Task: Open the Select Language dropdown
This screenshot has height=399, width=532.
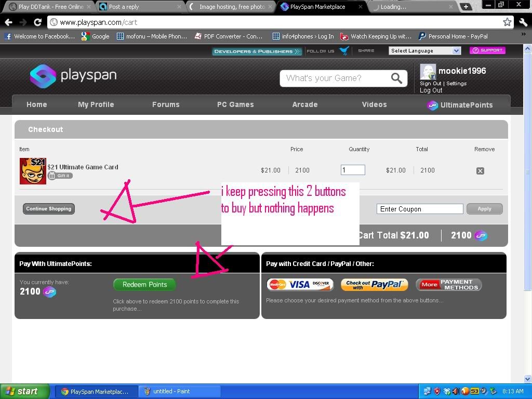Action: [x=425, y=50]
